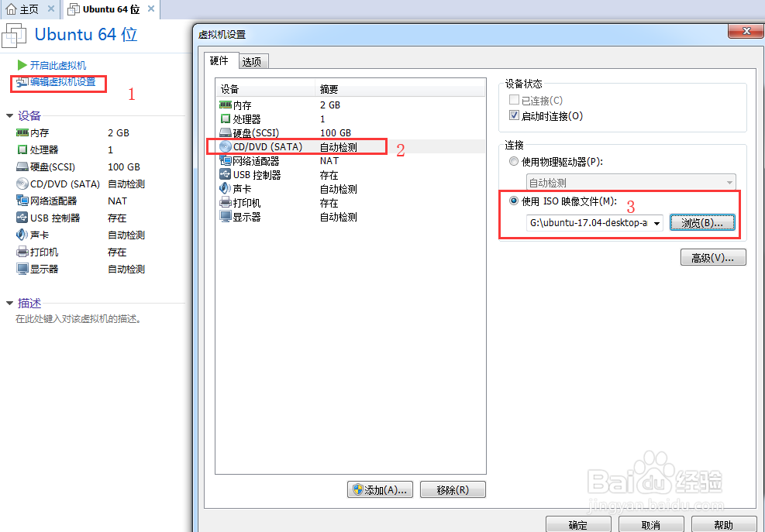Select CD/DVD (SATA) disc icon in dialog list
Viewport: 765px width, 532px height.
[x=226, y=147]
